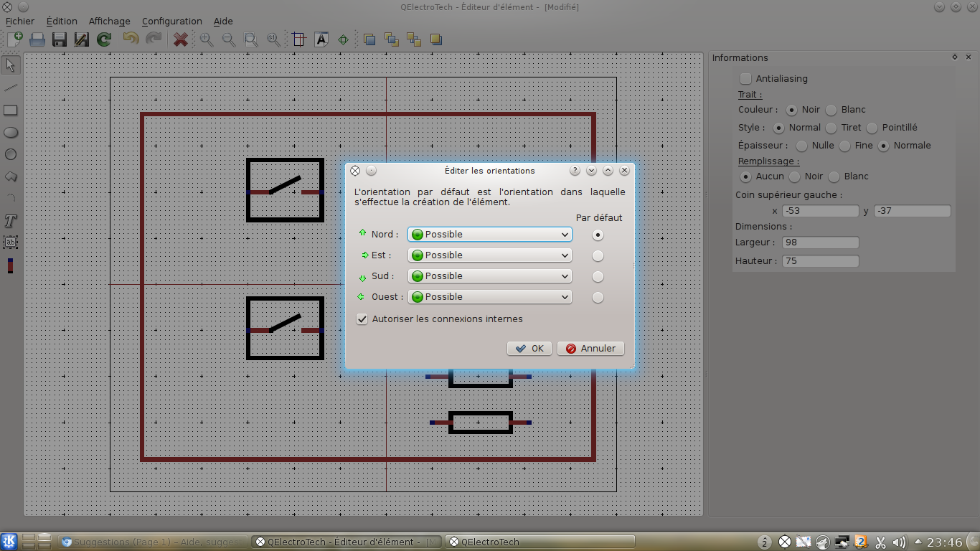
Task: Select Nulle for Épaisseur
Action: (x=801, y=146)
